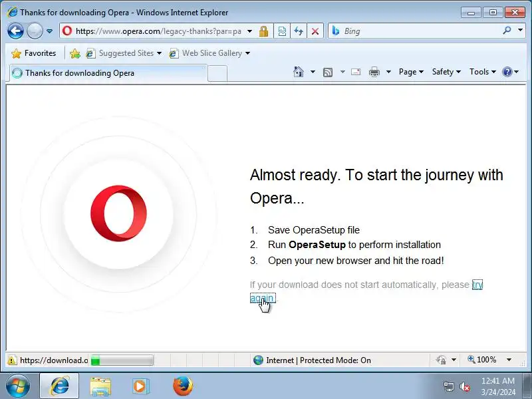The image size is (532, 399).
Task: Open Windows Explorer folder taskbar icon
Action: coord(100,386)
